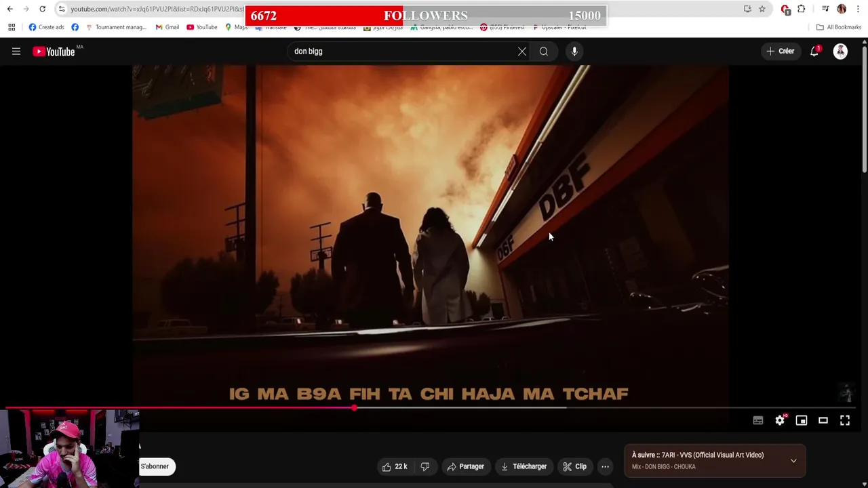Like the video with 22 k

pyautogui.click(x=395, y=466)
